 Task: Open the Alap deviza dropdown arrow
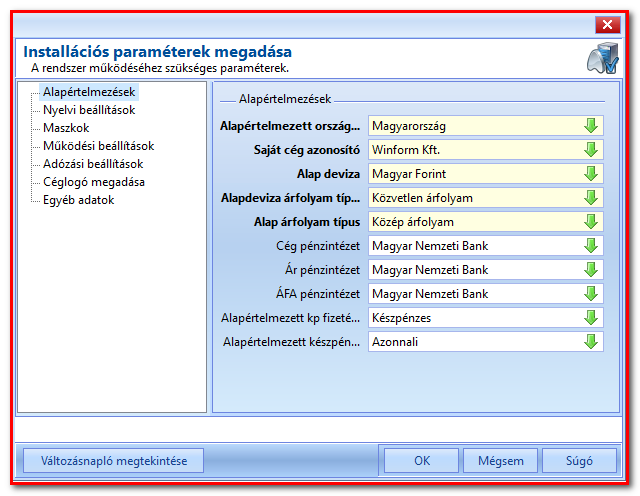[591, 174]
